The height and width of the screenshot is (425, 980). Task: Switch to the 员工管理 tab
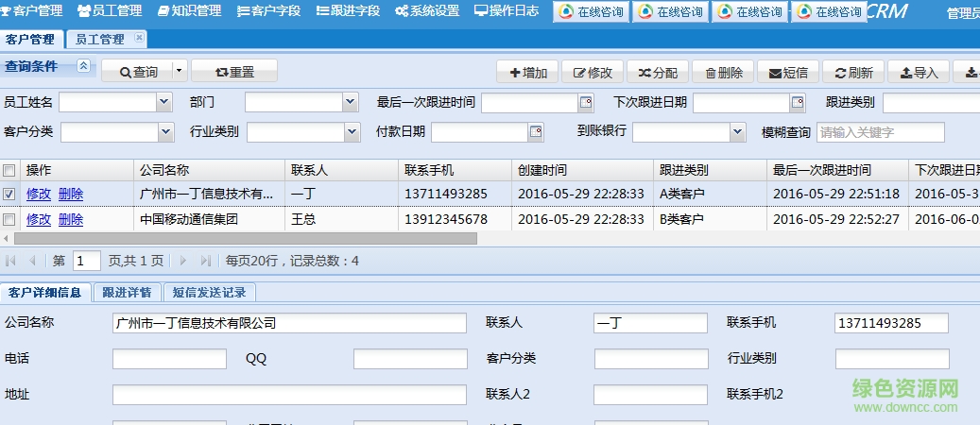tap(100, 40)
